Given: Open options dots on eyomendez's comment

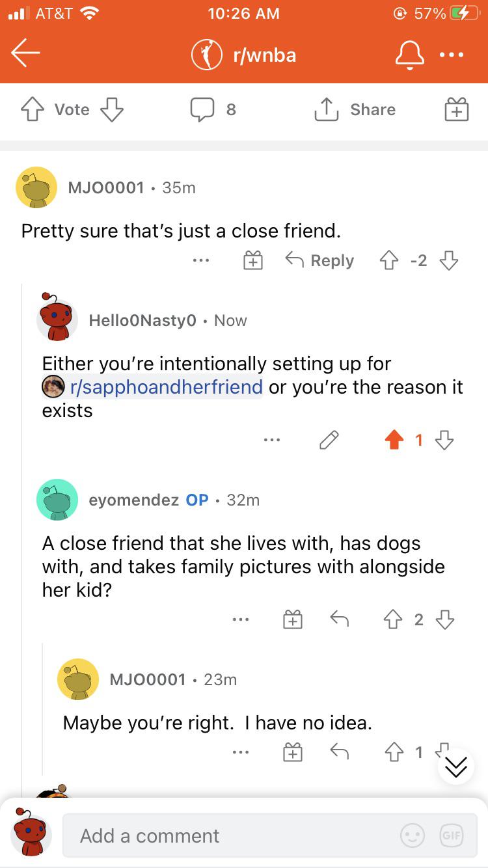Looking at the screenshot, I should click(x=240, y=620).
